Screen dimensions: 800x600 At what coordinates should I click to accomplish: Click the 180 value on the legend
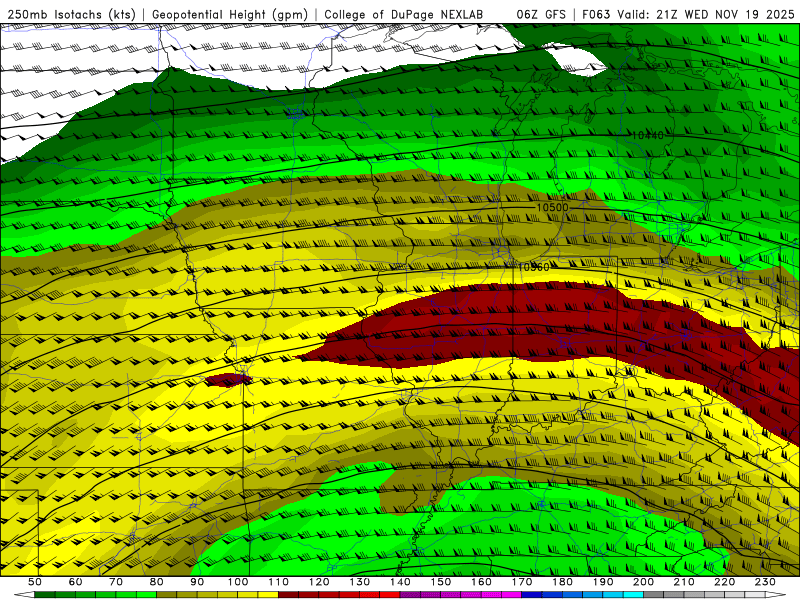click(x=562, y=582)
